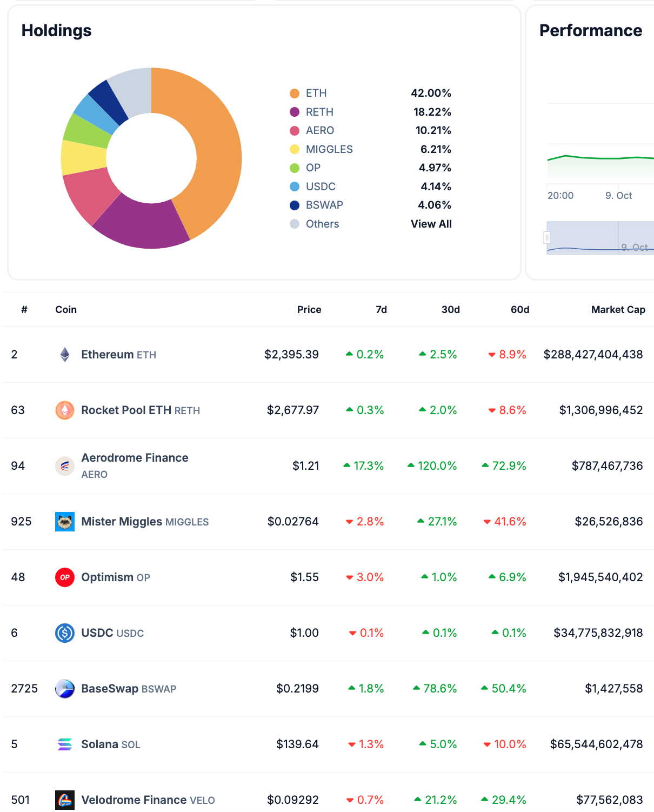Sort table by the # rank column

click(24, 310)
